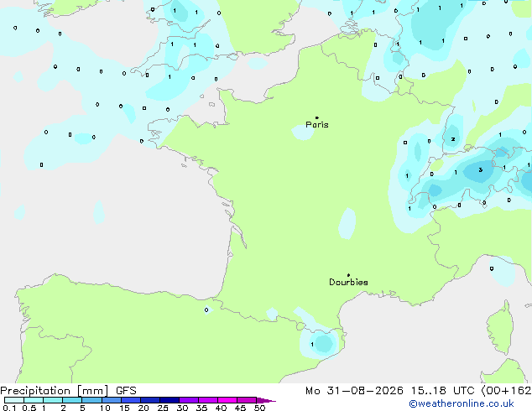Click the '50' legend scale label
Image resolution: width=532 pixels, height=411 pixels.
tap(259, 408)
